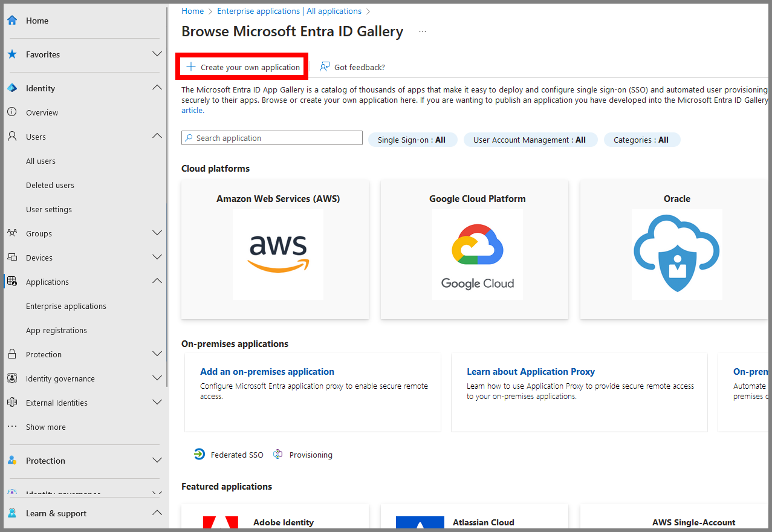Collapse the Identity section chevron
Screen dimensions: 772x532
[x=157, y=88]
